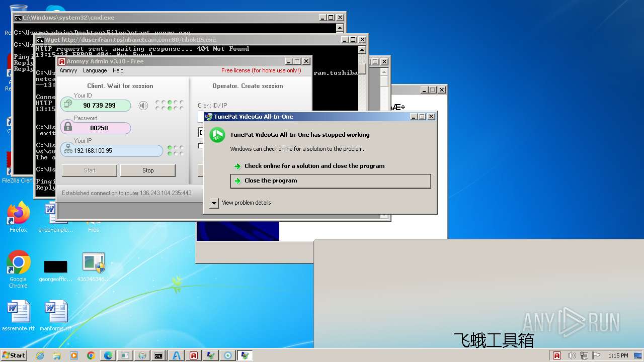Select the password value 00258
644x362 pixels.
click(99, 128)
